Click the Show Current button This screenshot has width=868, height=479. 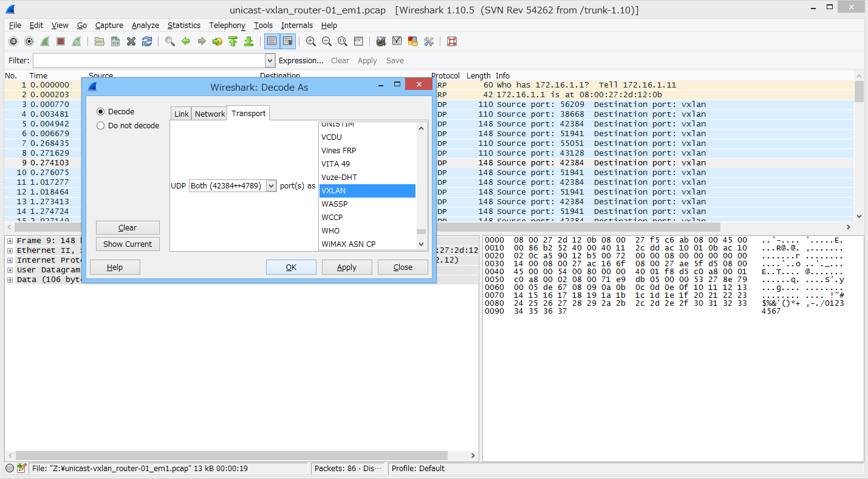click(128, 244)
